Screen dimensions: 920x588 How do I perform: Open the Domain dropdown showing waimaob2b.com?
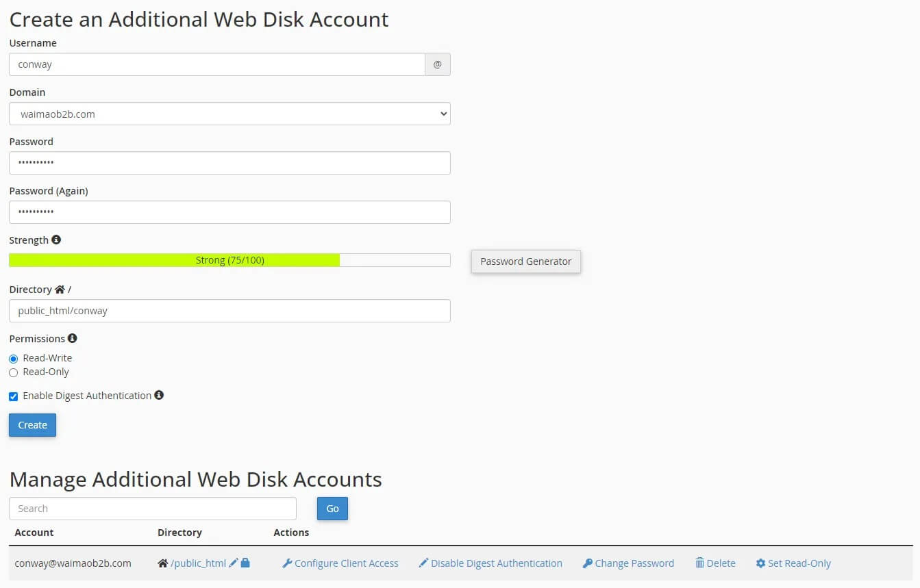(x=229, y=114)
